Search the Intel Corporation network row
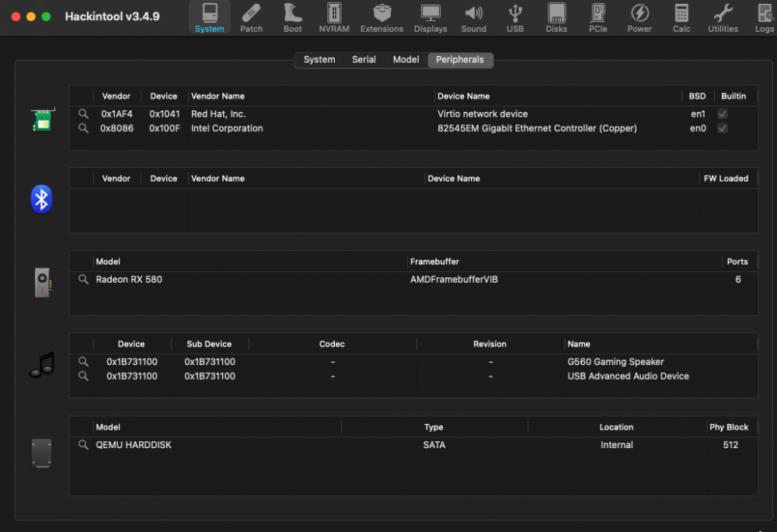This screenshot has width=777, height=532. point(83,128)
